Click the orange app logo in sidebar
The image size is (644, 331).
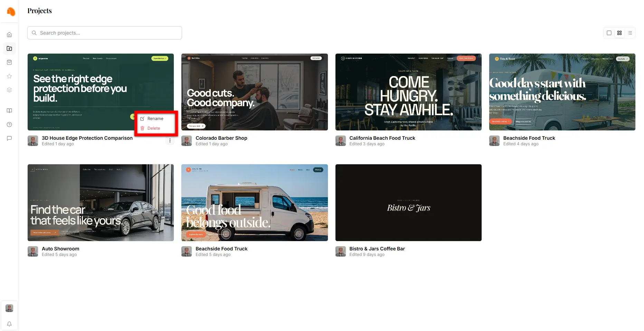click(x=11, y=11)
